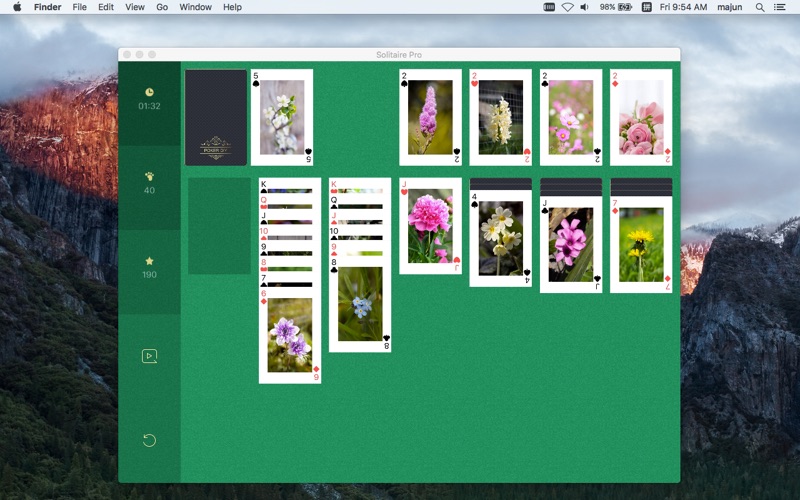Open the Edit menu
Viewport: 800px width, 500px height.
tap(106, 7)
